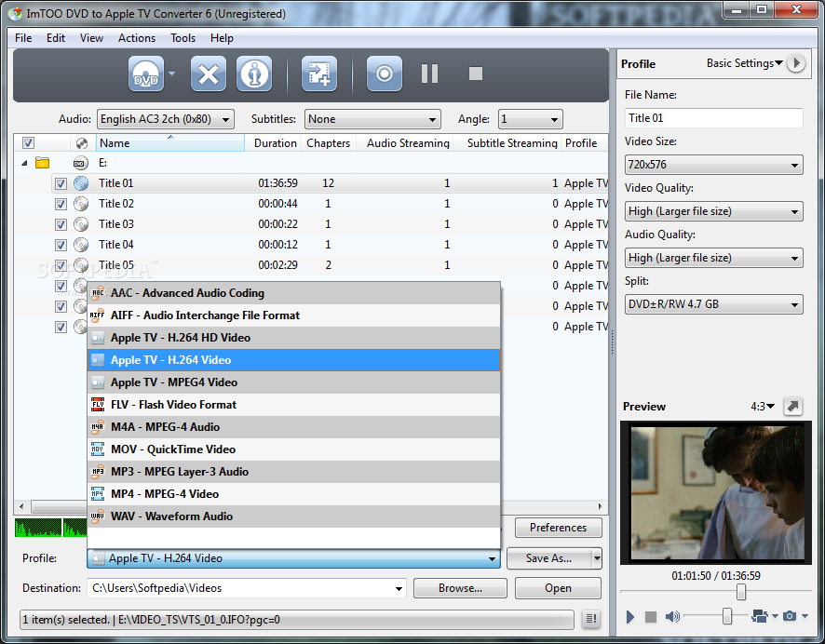
Task: Select AAC icon entry in profile list
Action: (98, 293)
